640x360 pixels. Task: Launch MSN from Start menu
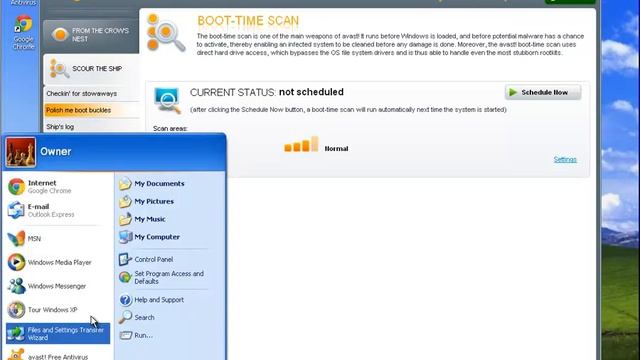point(58,239)
